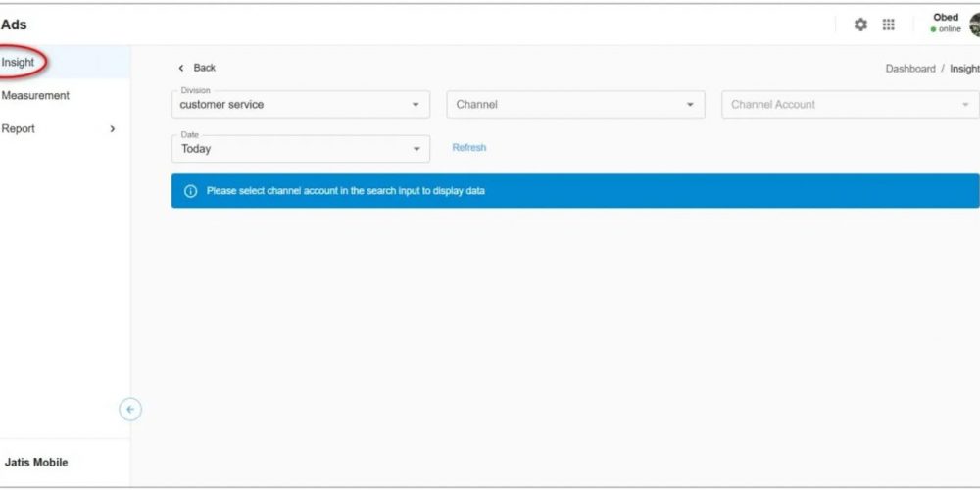The image size is (980, 490).
Task: Go back using the Back chevron
Action: click(x=181, y=68)
